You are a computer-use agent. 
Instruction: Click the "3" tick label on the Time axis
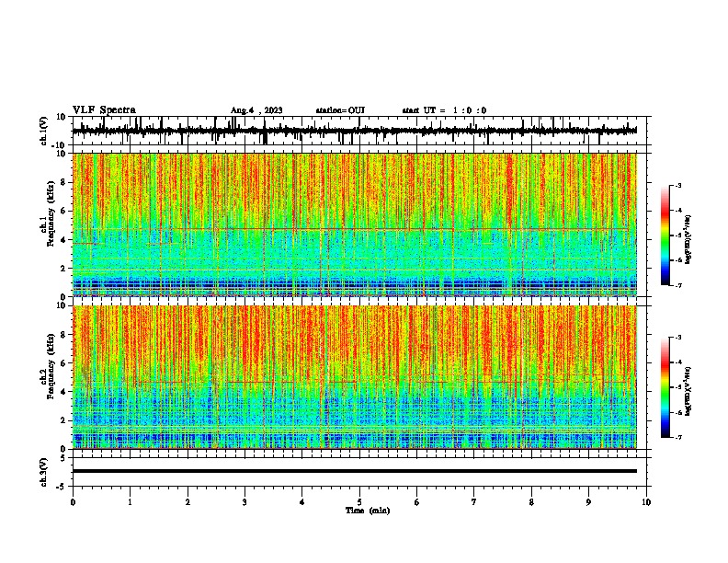pyautogui.click(x=245, y=502)
